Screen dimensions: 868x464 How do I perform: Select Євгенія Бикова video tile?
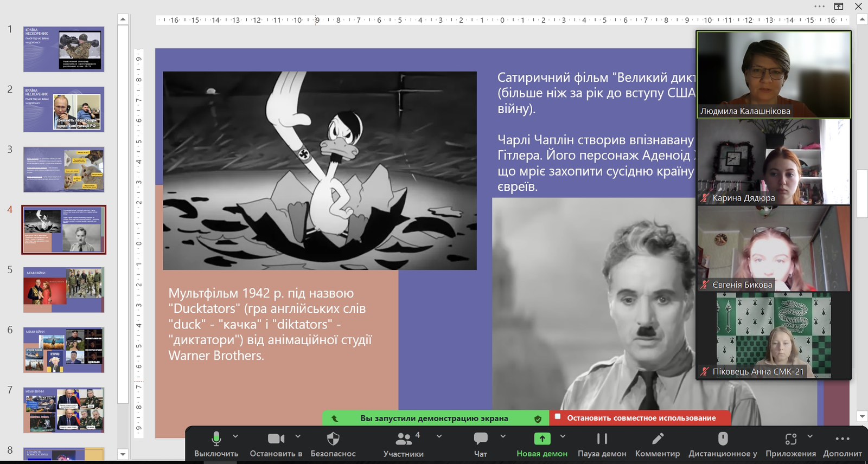(x=774, y=249)
